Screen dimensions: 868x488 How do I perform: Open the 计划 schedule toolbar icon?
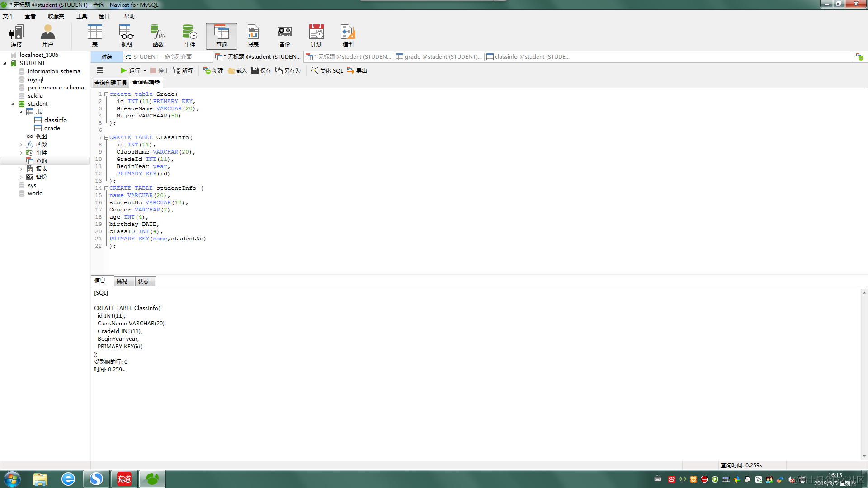(x=316, y=36)
